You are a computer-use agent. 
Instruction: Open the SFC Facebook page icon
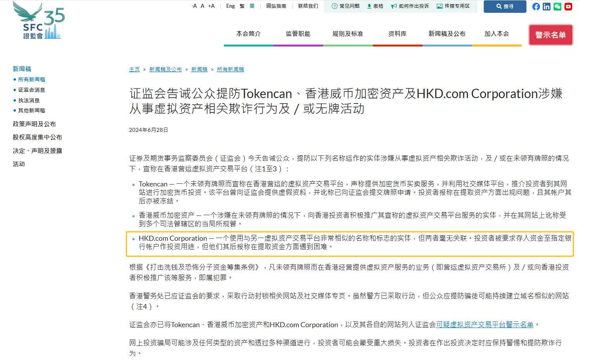536,7
